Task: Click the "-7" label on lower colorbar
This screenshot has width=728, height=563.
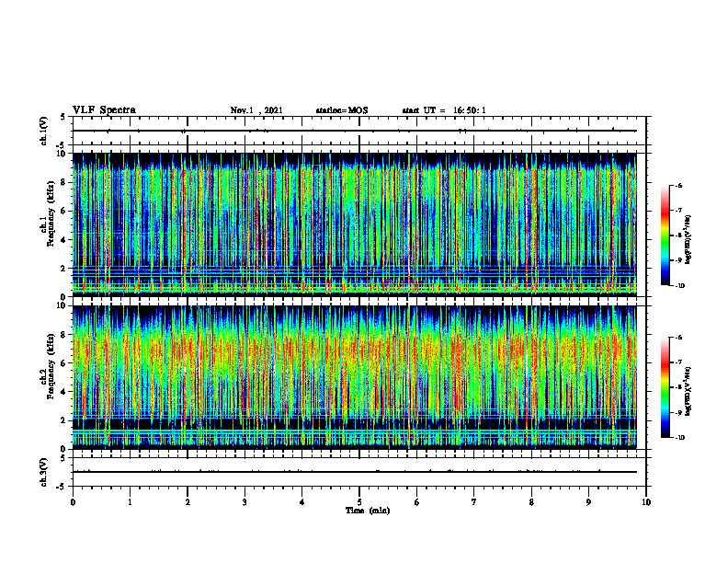Action: click(678, 362)
